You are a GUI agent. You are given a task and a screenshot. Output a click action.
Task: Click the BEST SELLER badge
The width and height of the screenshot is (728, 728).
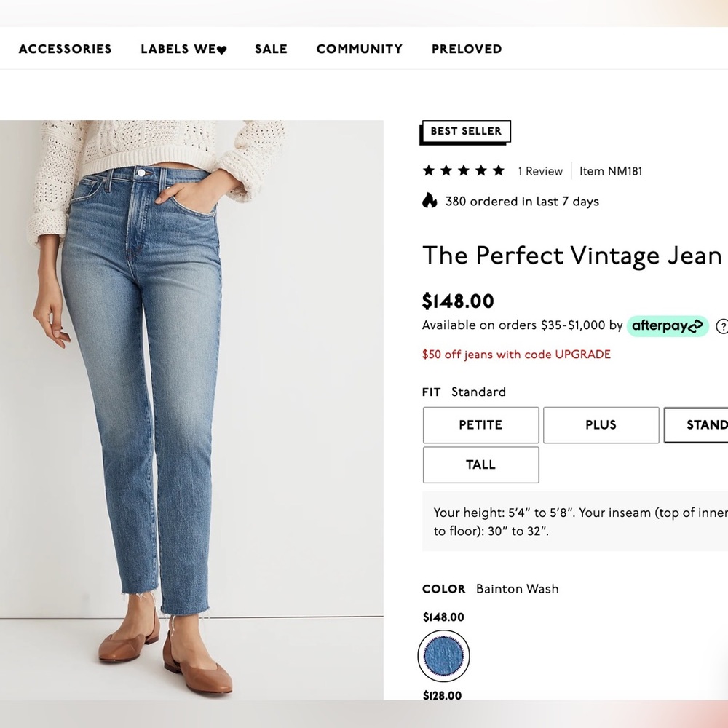pyautogui.click(x=465, y=131)
